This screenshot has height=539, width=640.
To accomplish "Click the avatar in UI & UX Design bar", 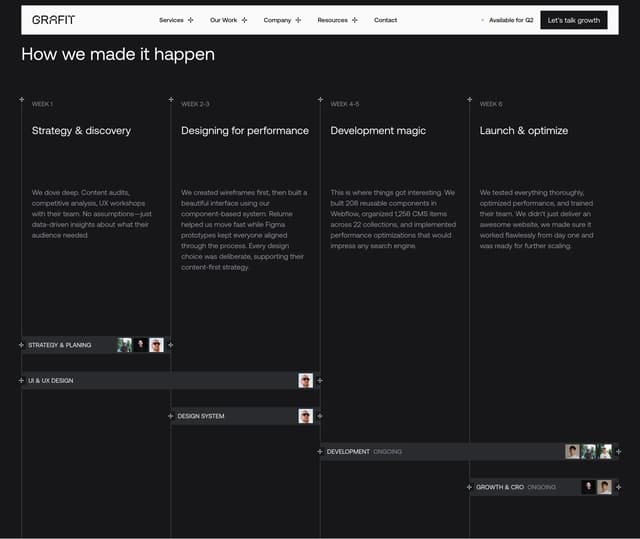I will point(306,380).
